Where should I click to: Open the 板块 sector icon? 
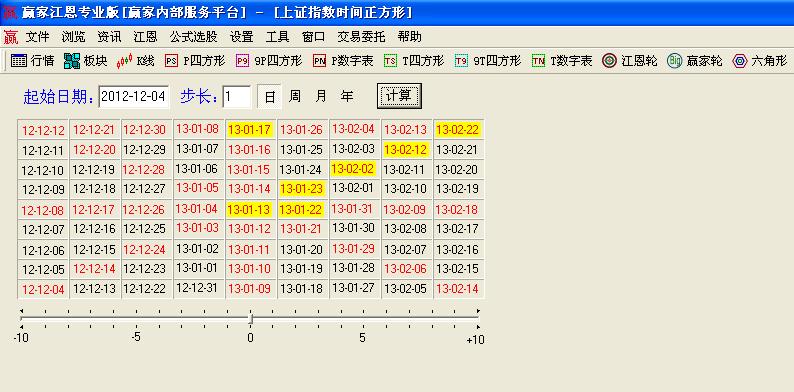point(72,61)
